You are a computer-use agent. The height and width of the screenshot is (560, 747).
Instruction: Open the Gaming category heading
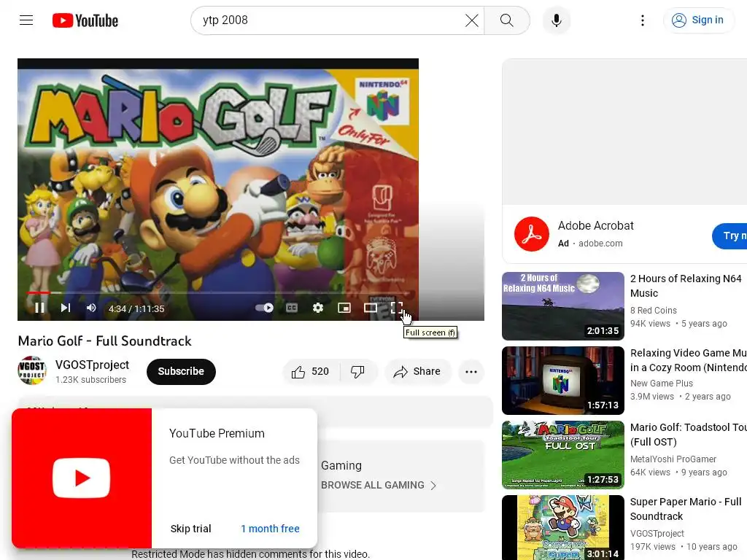coord(341,465)
